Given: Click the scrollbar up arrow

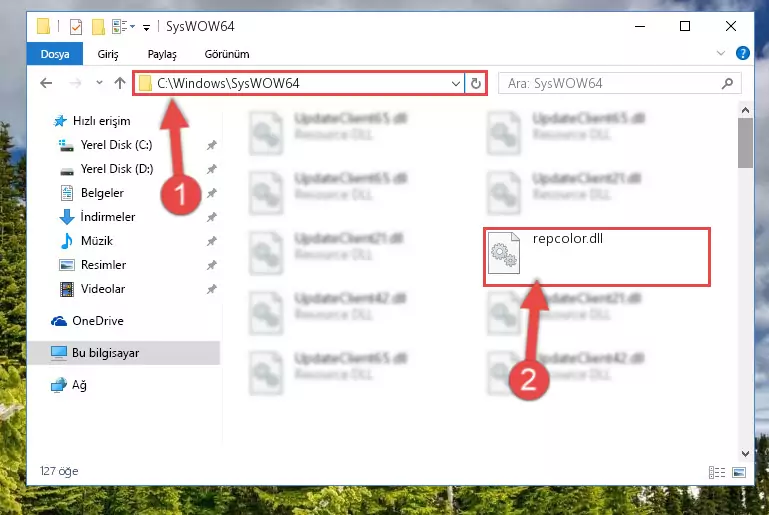Looking at the screenshot, I should click(x=745, y=110).
